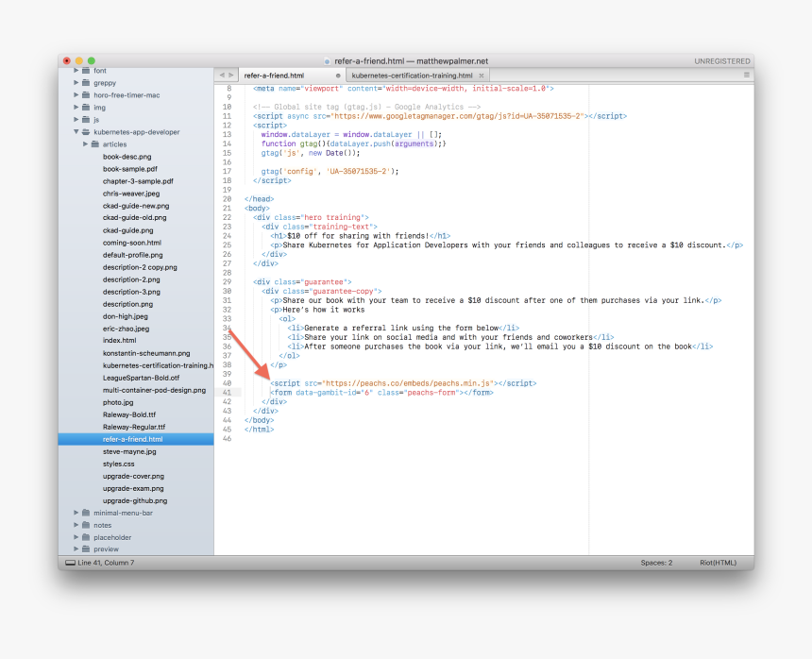The width and height of the screenshot is (812, 659).
Task: Go to previous tab with left arrow
Action: (222, 76)
